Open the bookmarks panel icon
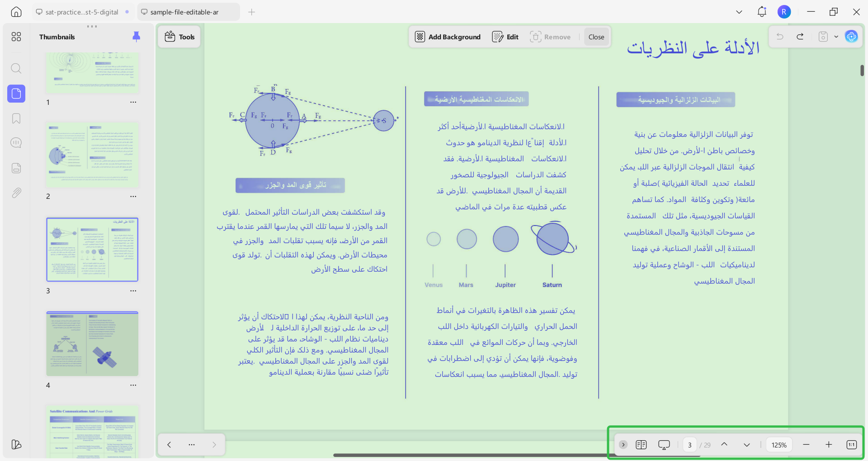The width and height of the screenshot is (868, 461). coord(16,118)
